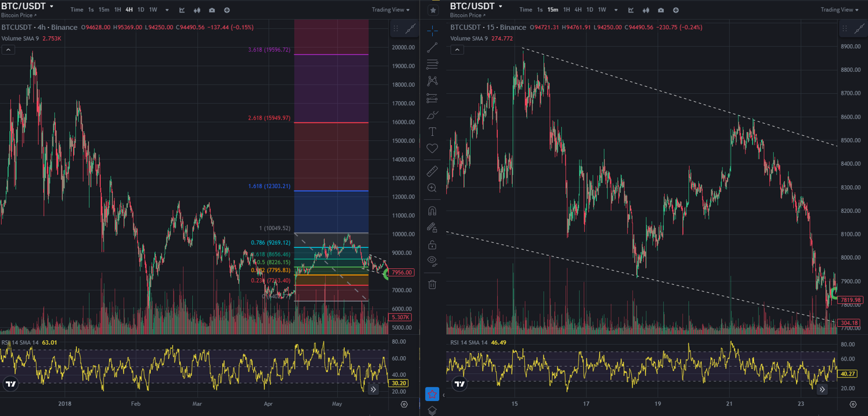
Task: Toggle the magnet snap mode
Action: (x=432, y=211)
